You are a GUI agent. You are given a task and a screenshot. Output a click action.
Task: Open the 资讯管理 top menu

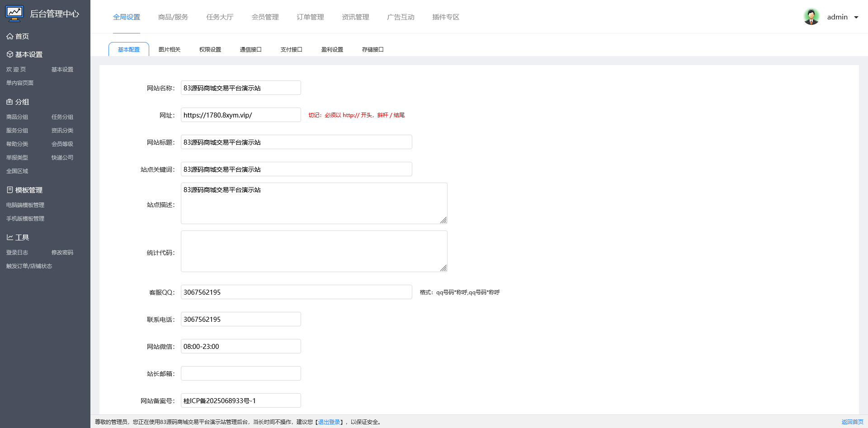tap(355, 17)
